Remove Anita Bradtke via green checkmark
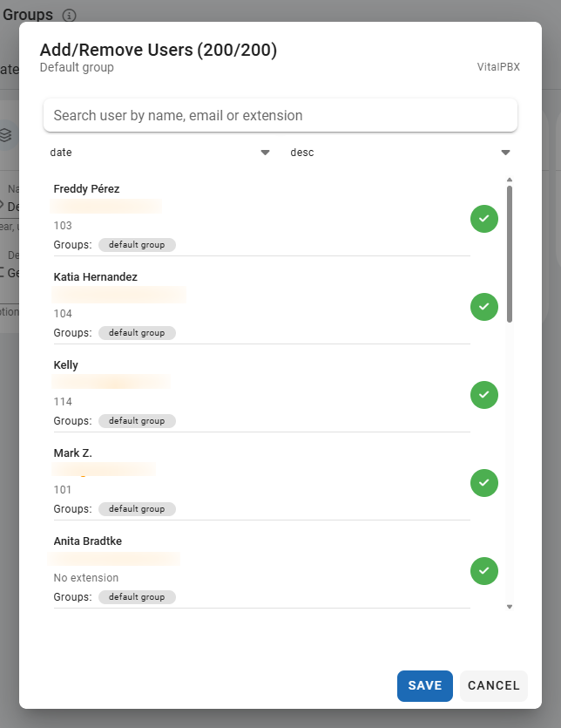Viewport: 561px width, 728px height. click(483, 571)
